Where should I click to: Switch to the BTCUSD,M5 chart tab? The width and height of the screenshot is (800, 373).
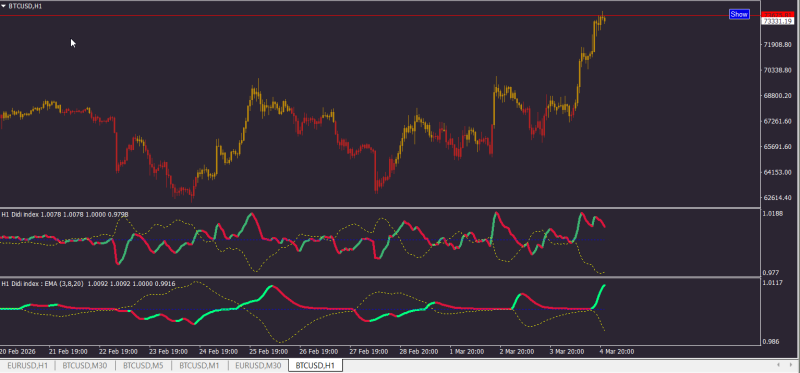click(x=143, y=365)
